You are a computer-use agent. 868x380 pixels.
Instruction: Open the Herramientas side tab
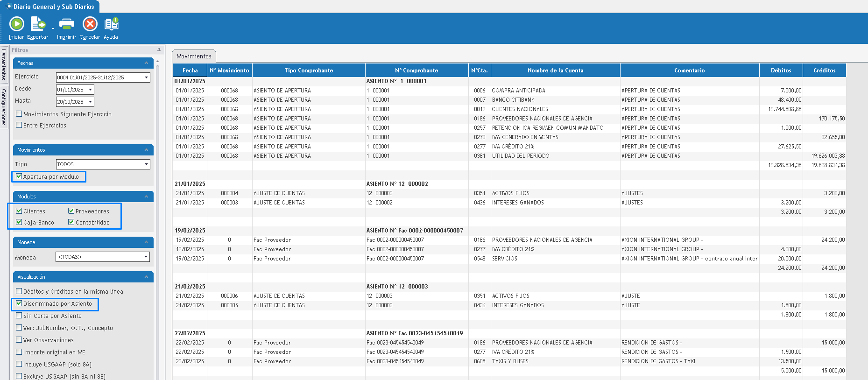(4, 64)
